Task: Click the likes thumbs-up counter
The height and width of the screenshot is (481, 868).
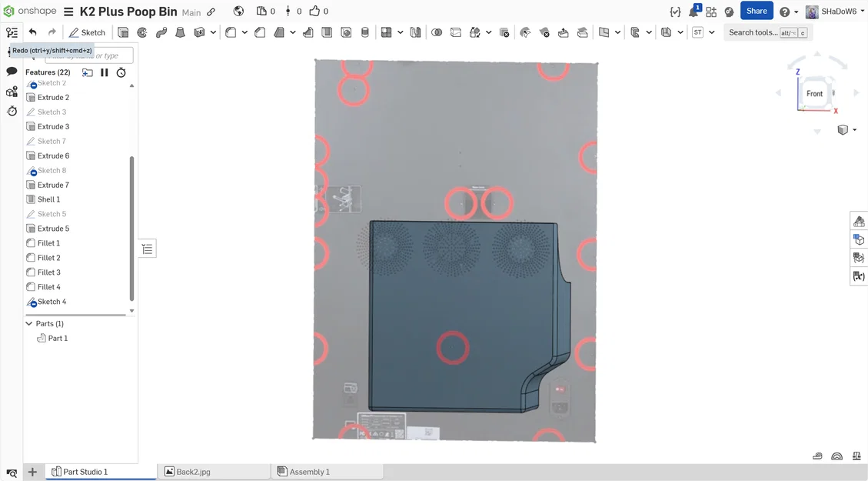Action: click(319, 11)
